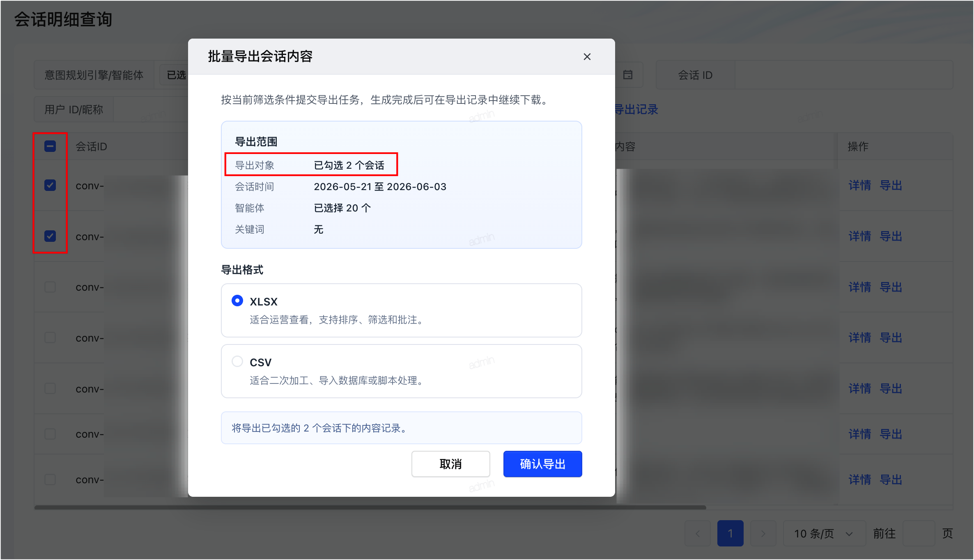Click the 取消 button

tap(450, 464)
